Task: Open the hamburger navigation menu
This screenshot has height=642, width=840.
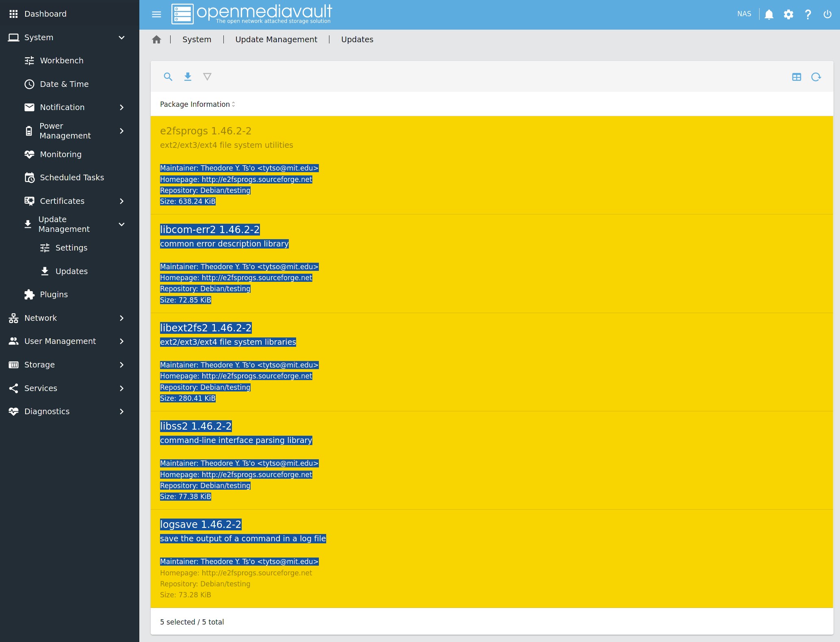Action: click(x=156, y=14)
